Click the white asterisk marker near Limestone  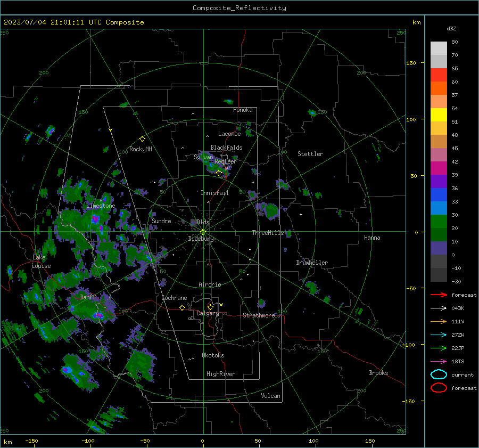(101, 201)
